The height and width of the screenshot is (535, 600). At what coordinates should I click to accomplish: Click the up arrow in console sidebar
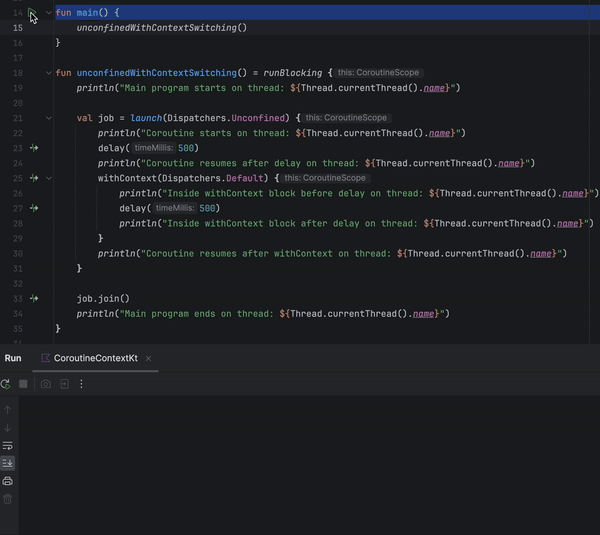coord(8,410)
